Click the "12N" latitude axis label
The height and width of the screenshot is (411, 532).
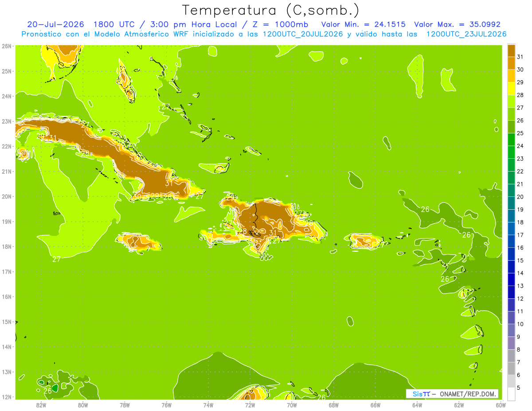click(7, 397)
